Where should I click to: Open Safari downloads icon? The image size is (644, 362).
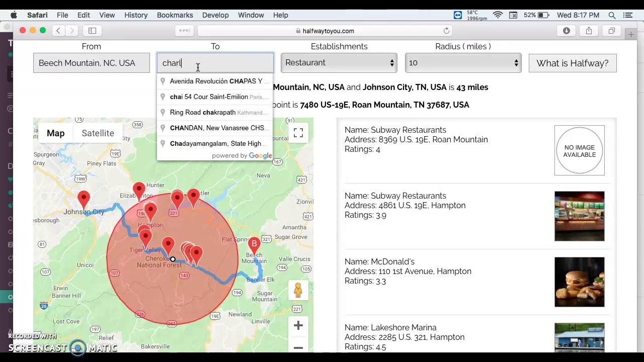[x=567, y=31]
